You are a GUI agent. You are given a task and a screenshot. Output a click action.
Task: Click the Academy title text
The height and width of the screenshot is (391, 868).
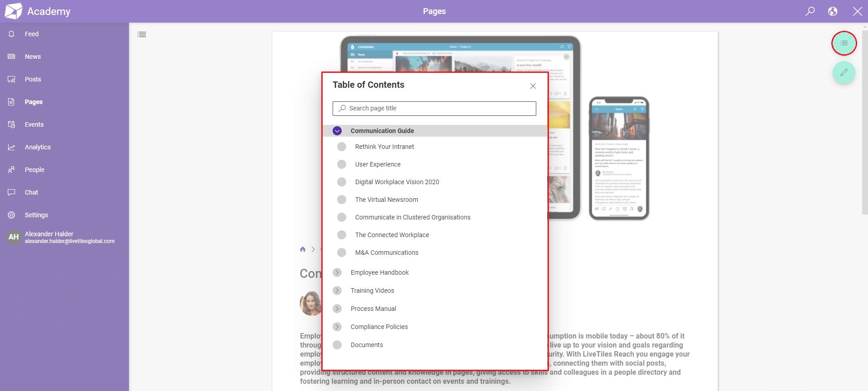[48, 11]
